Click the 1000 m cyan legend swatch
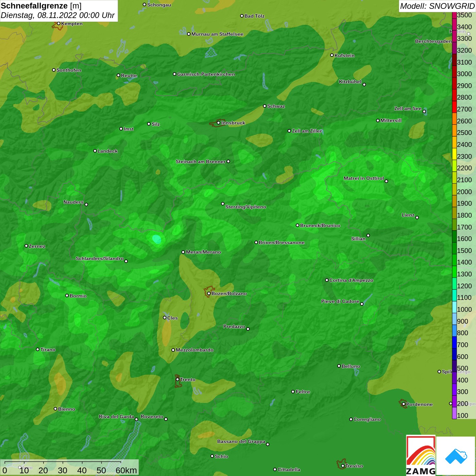Image resolution: width=476 pixels, height=476 pixels. tap(454, 307)
